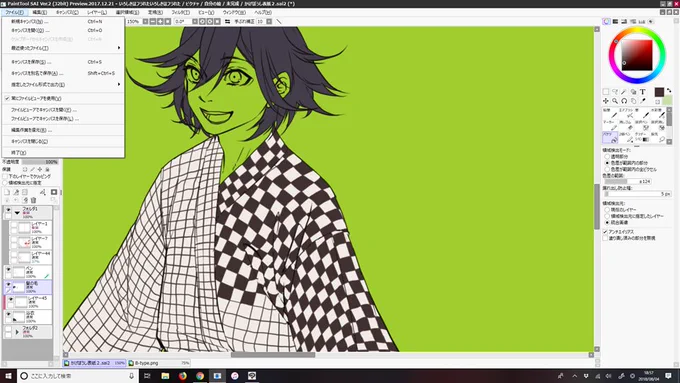Open the 編集 menu
The width and height of the screenshot is (680, 383).
39,13
